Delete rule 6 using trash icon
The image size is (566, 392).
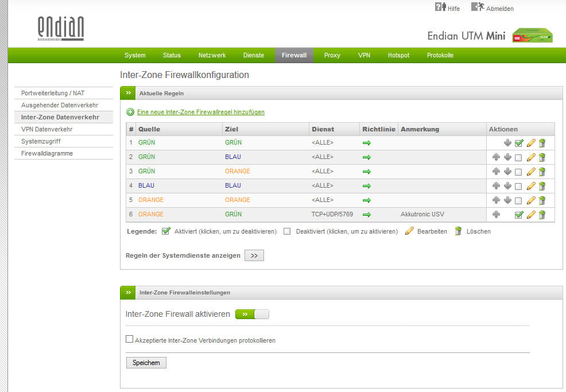click(x=542, y=215)
